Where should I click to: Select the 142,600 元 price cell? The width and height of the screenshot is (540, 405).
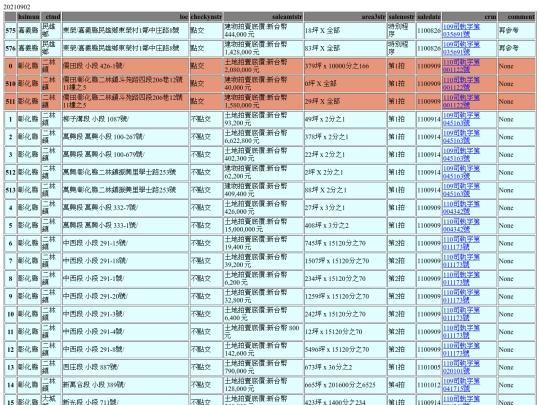(x=263, y=350)
